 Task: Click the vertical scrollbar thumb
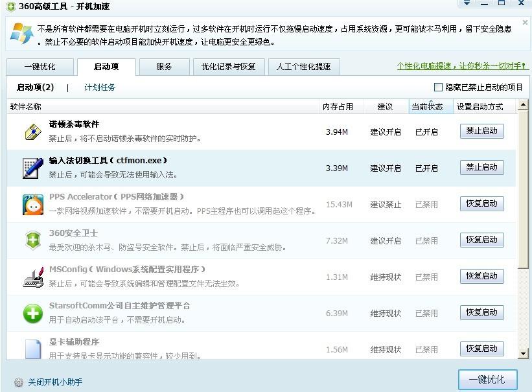523,189
